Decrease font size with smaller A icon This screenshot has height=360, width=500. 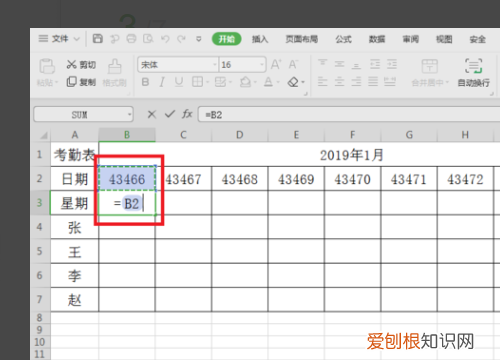coord(293,64)
